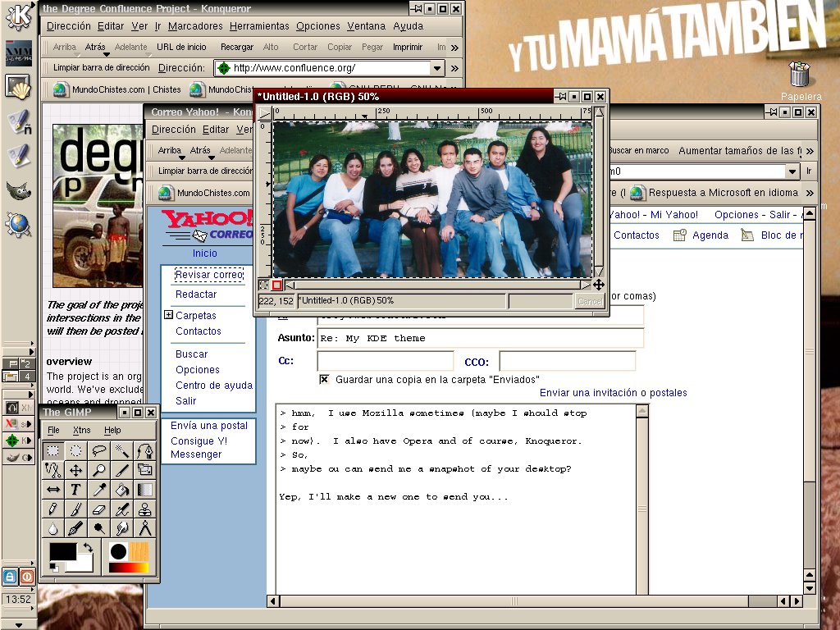Viewport: 840px width, 630px height.
Task: Open the KDE K menu launcher
Action: 19,16
